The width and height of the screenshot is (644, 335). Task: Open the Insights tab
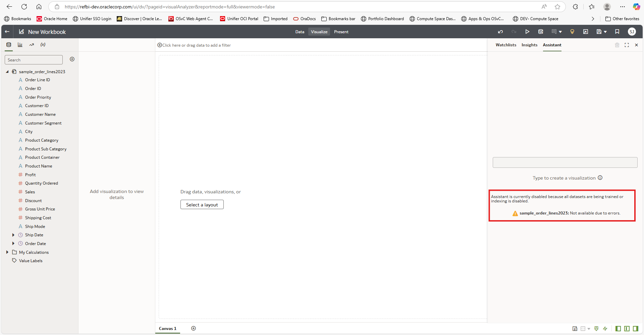pyautogui.click(x=529, y=45)
